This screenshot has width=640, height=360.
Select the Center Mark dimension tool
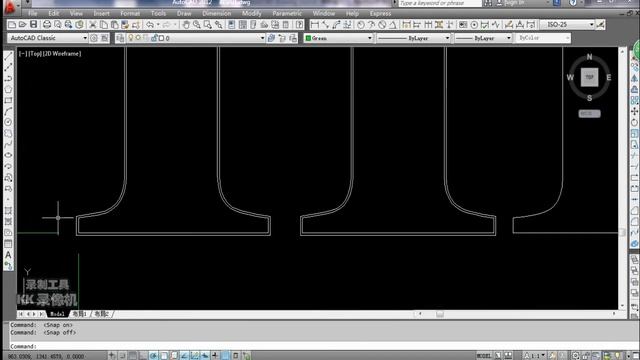(474, 25)
